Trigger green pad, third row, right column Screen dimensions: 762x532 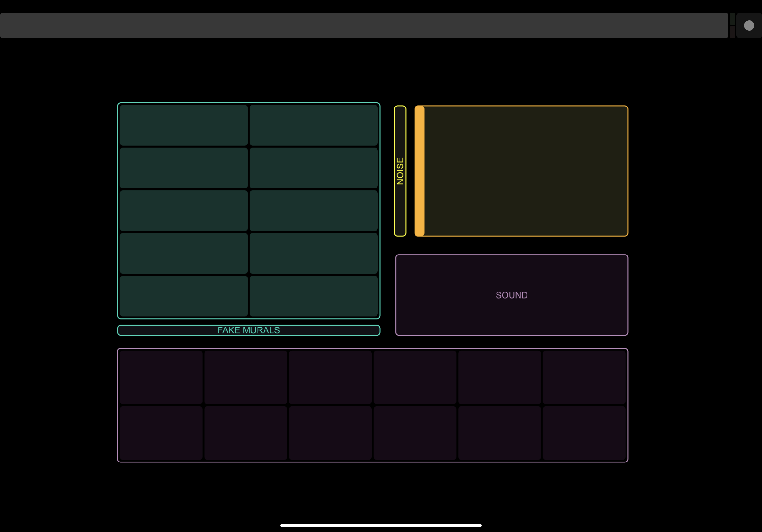tap(314, 211)
